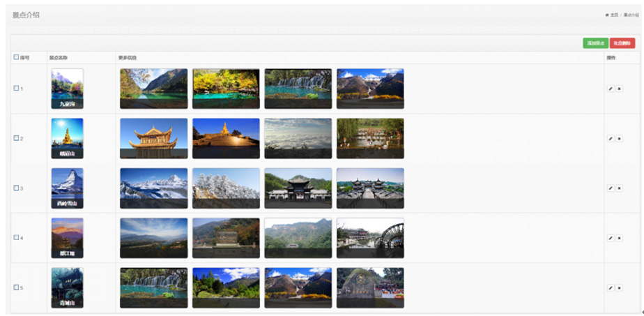644x316 pixels.
Task: Click the delete X icon for row 5
Action: (620, 287)
